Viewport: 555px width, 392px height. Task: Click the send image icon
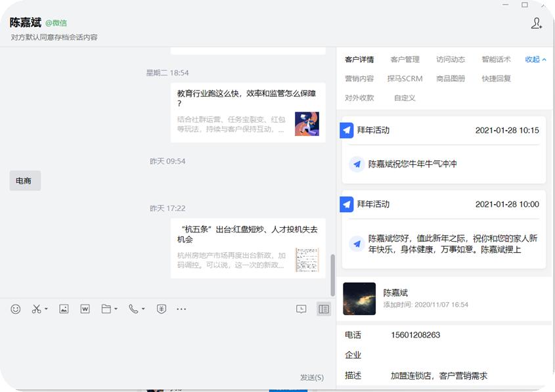(x=64, y=309)
